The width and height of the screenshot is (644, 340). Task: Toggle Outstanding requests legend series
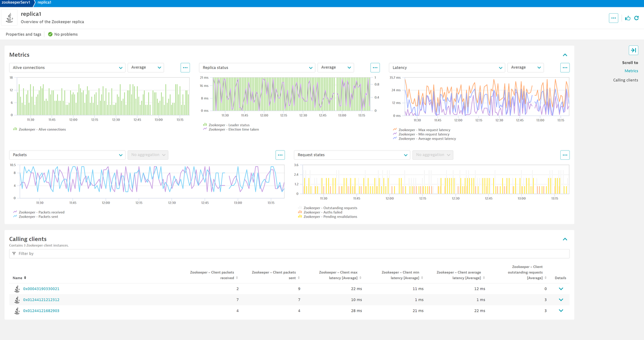click(x=328, y=208)
